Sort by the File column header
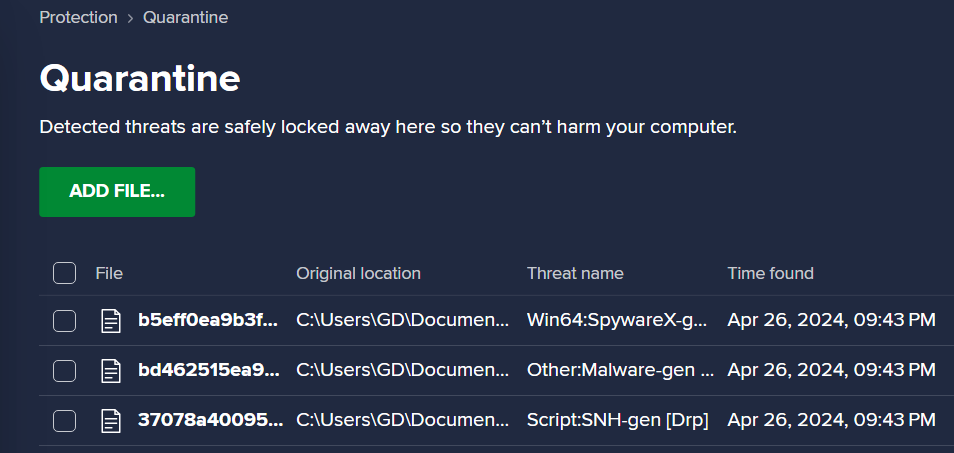The width and height of the screenshot is (954, 453). pyautogui.click(x=110, y=273)
